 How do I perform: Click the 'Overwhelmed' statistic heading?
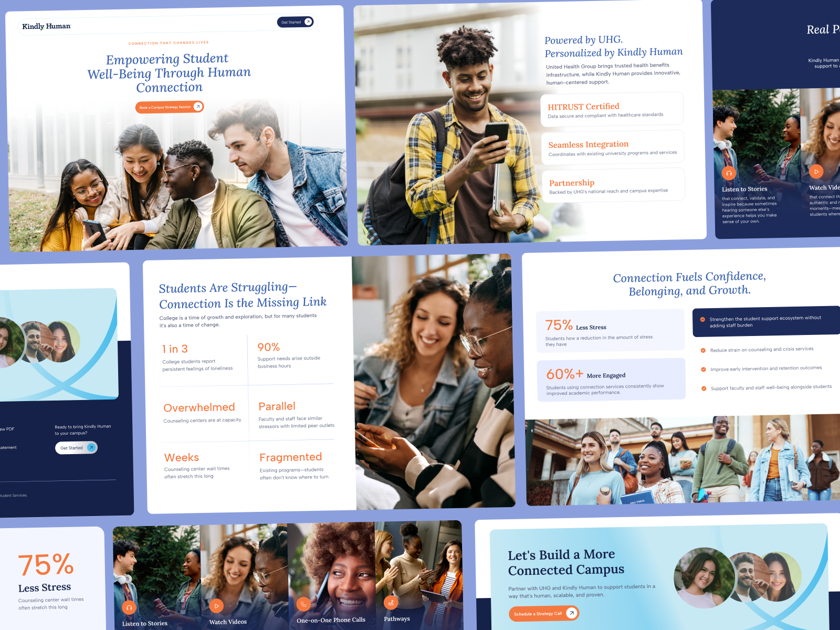click(199, 407)
